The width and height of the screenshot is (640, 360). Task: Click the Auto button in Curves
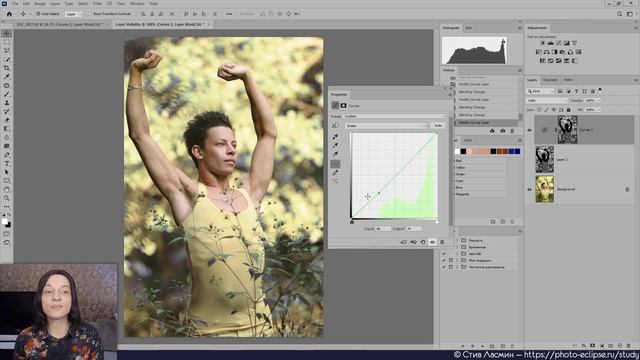438,126
